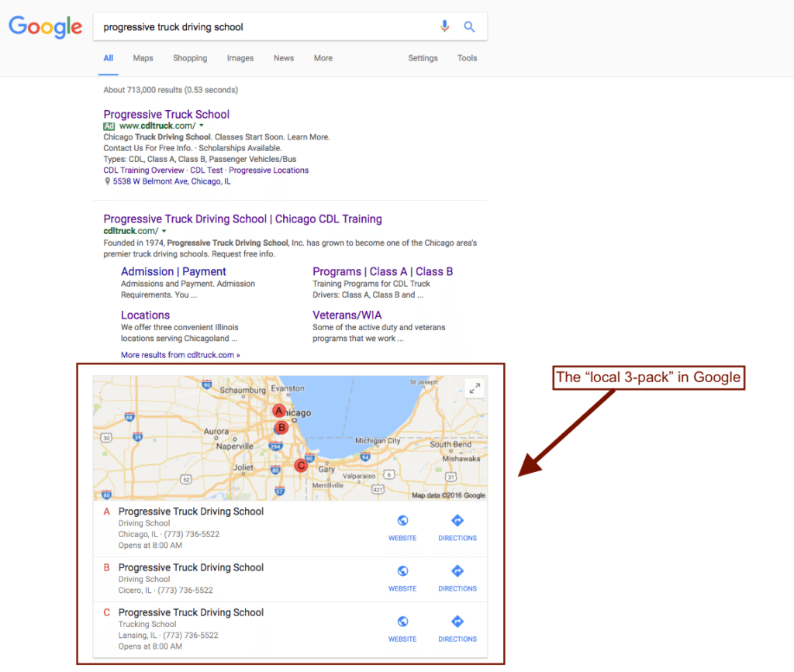
Task: Switch to the Images tab
Action: coord(240,58)
